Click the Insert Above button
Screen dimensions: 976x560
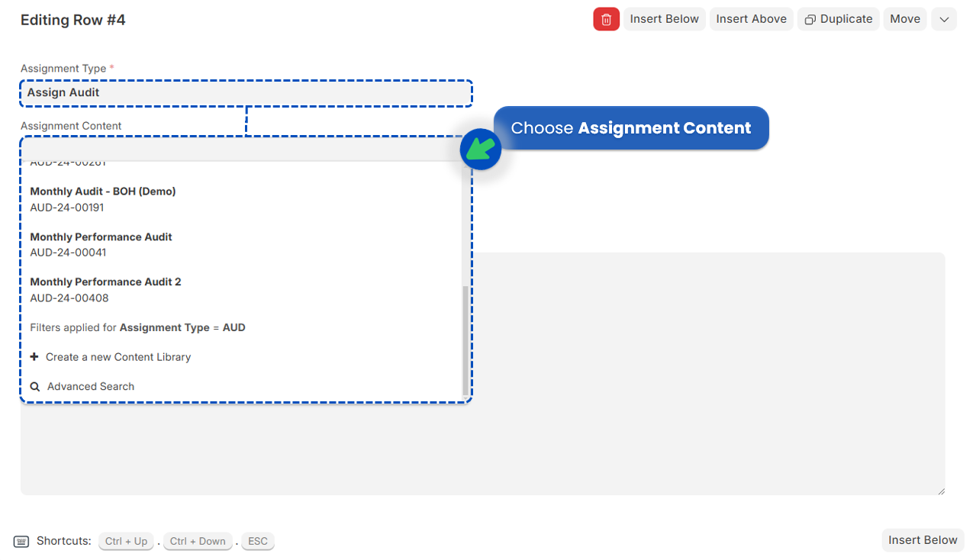click(x=751, y=18)
